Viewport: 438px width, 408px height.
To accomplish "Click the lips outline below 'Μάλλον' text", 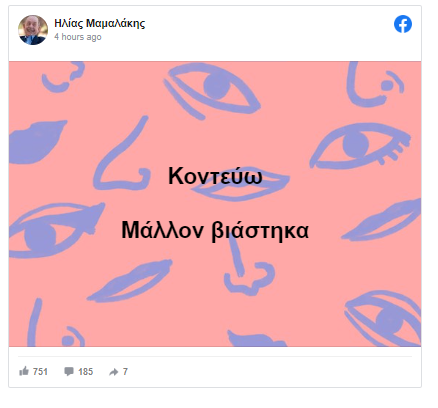I will click(130, 282).
